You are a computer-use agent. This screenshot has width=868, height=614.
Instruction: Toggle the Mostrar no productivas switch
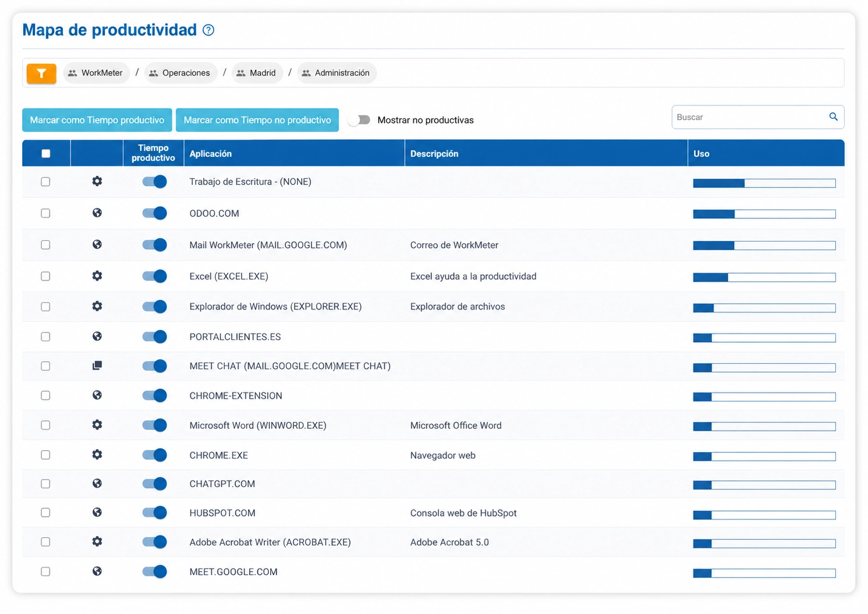tap(359, 120)
